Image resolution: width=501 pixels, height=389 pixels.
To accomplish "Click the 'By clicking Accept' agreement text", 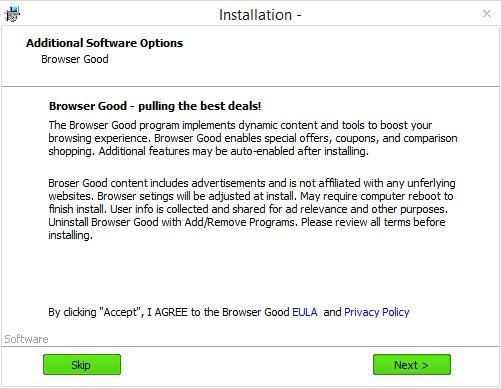I will click(x=169, y=312).
